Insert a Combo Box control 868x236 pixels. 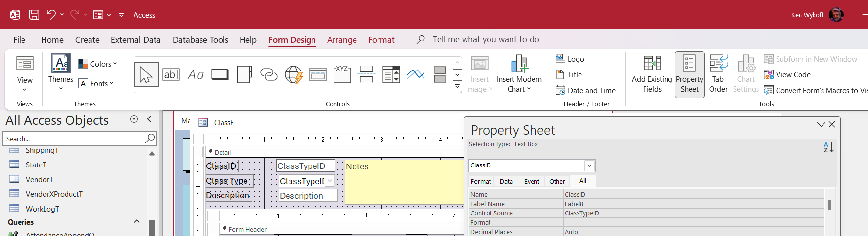391,74
